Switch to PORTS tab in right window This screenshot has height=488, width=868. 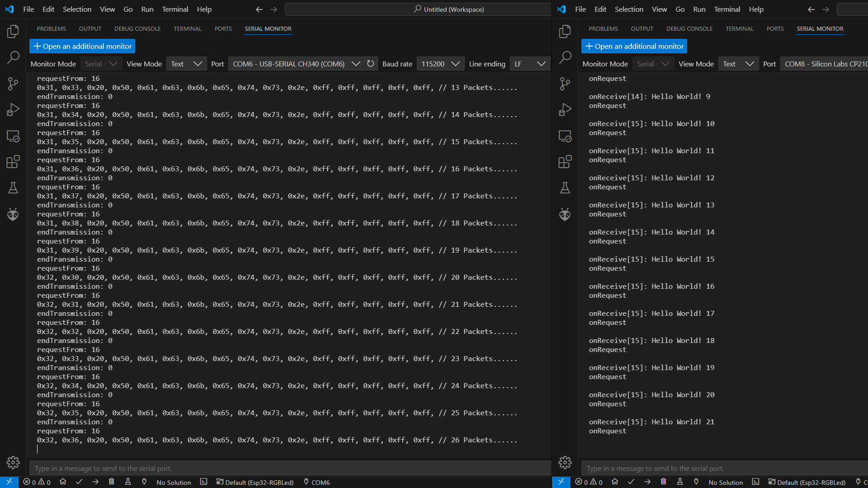coord(775,29)
